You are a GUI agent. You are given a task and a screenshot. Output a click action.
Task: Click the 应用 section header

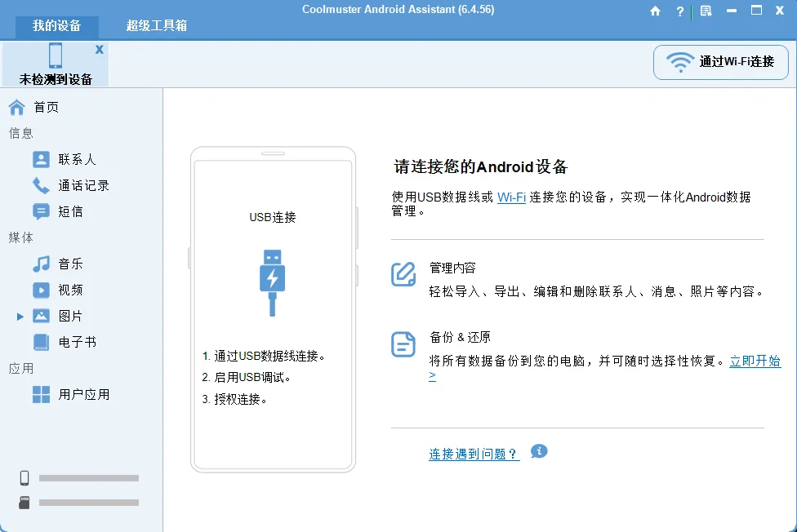(x=21, y=368)
